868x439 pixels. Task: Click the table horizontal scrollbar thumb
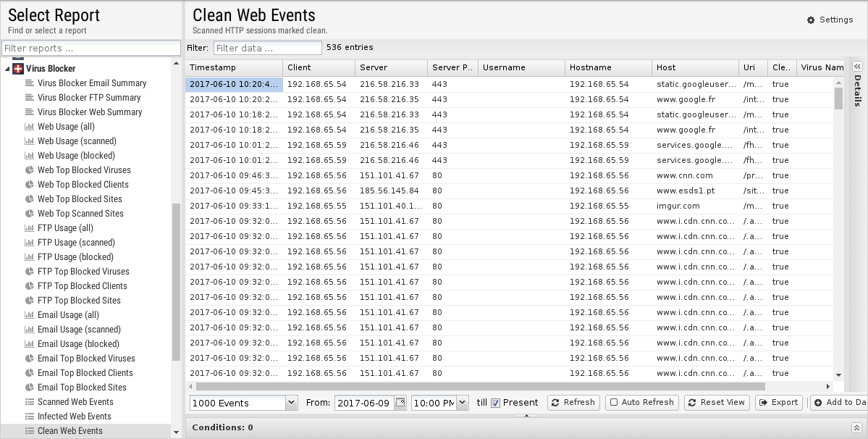480,386
